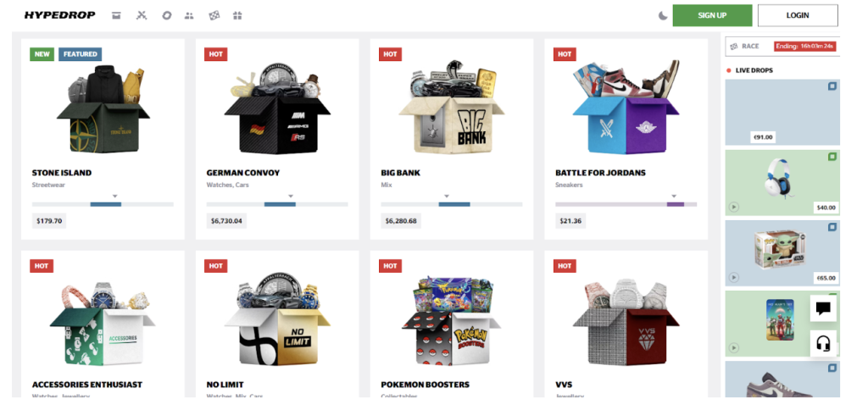Screen dimensions: 868x410
Task: Open the RACE panel with ending timer
Action: point(782,47)
